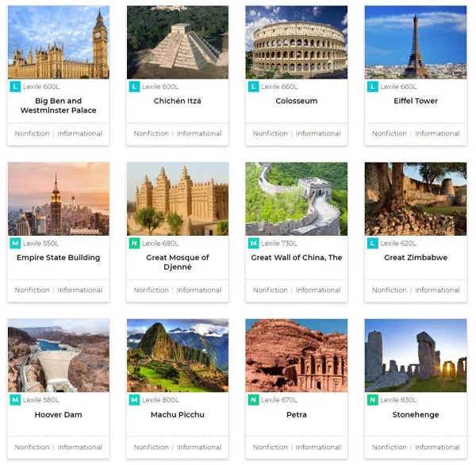Click Informational tag under Eiffel Tower
The image size is (476, 465).
click(x=437, y=133)
